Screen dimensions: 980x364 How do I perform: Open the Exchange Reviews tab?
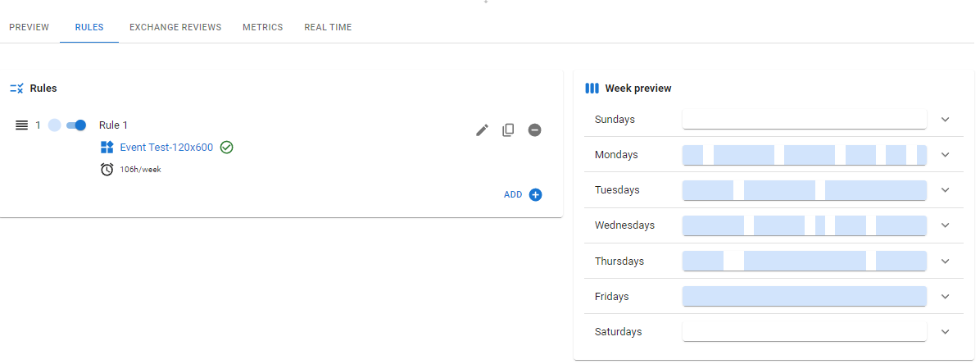(175, 27)
